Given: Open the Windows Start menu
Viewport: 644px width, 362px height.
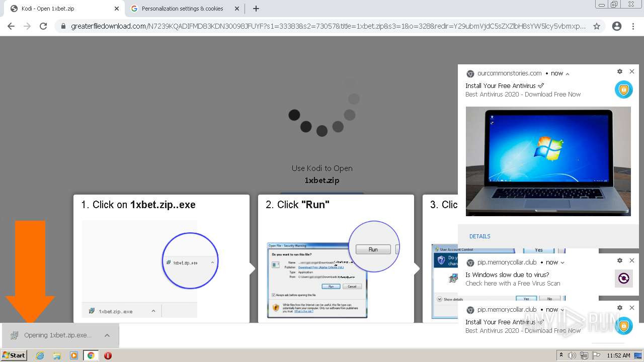Looking at the screenshot, I should [14, 355].
